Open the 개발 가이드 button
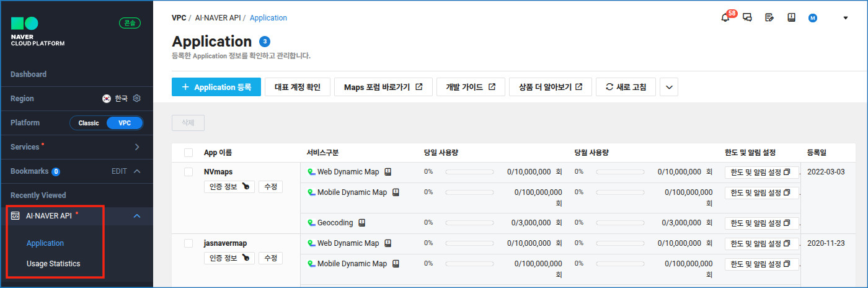 (x=471, y=88)
